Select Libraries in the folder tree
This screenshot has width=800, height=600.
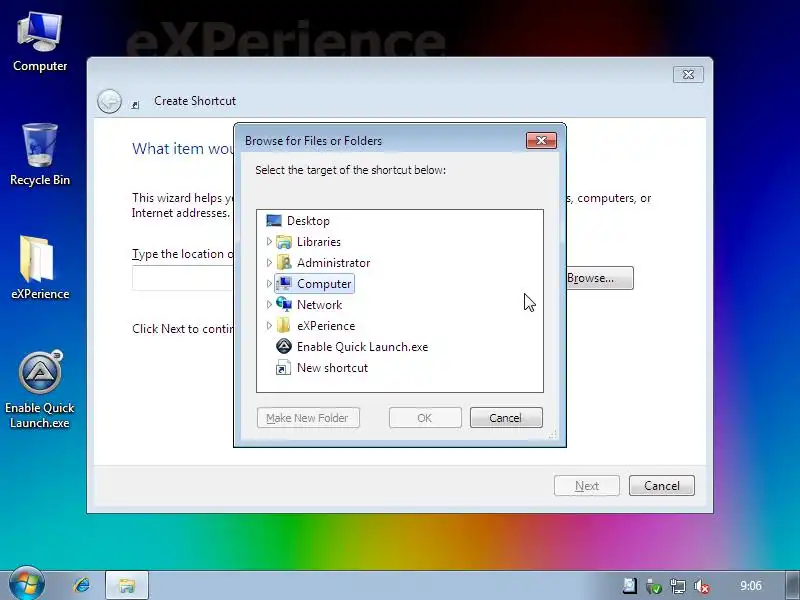click(318, 242)
